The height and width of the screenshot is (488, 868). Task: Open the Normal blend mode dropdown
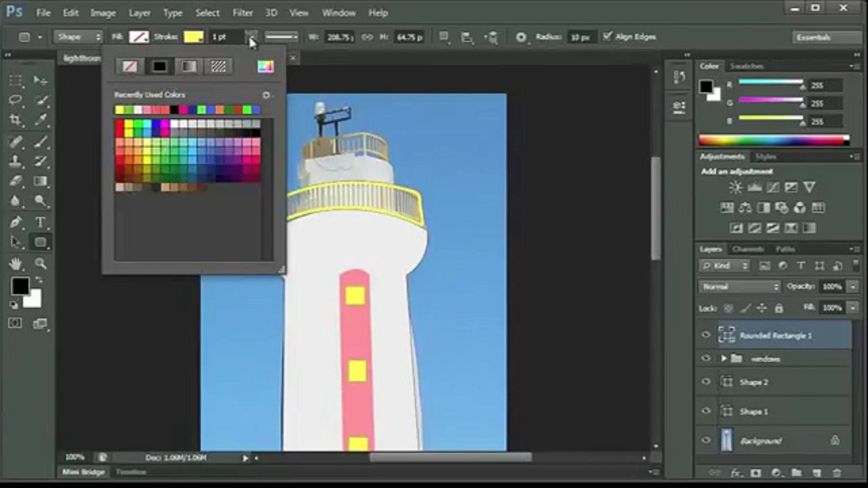[x=739, y=287]
